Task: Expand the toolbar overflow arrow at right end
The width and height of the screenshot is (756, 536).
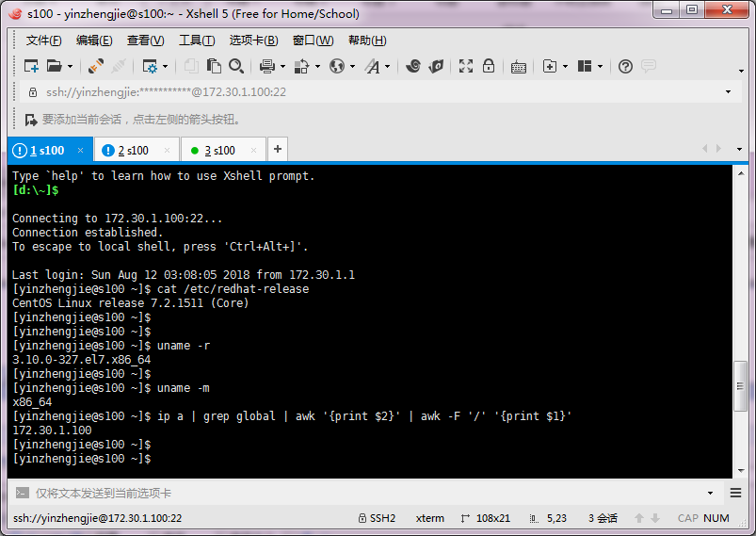Action: pos(741,71)
